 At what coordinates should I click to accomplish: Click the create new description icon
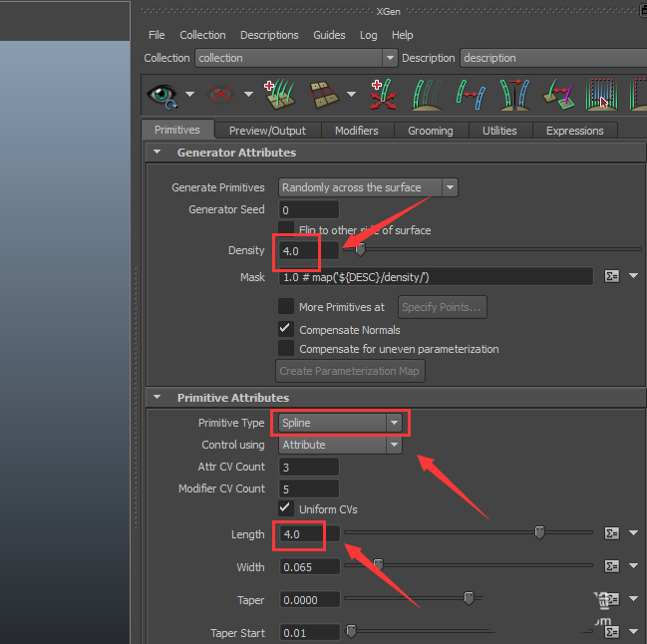point(279,95)
